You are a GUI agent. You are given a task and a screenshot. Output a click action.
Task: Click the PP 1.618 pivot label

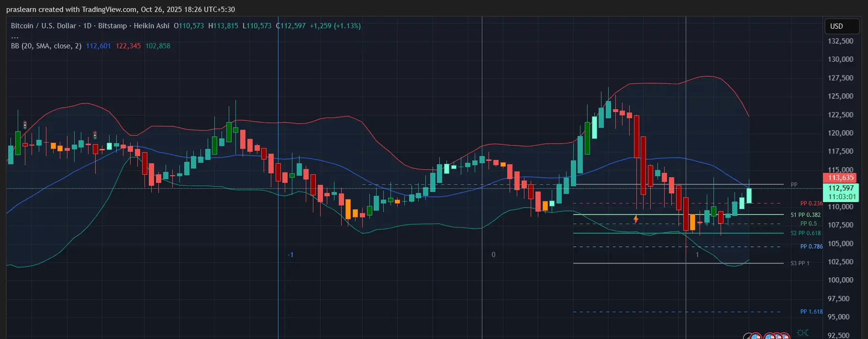(812, 312)
